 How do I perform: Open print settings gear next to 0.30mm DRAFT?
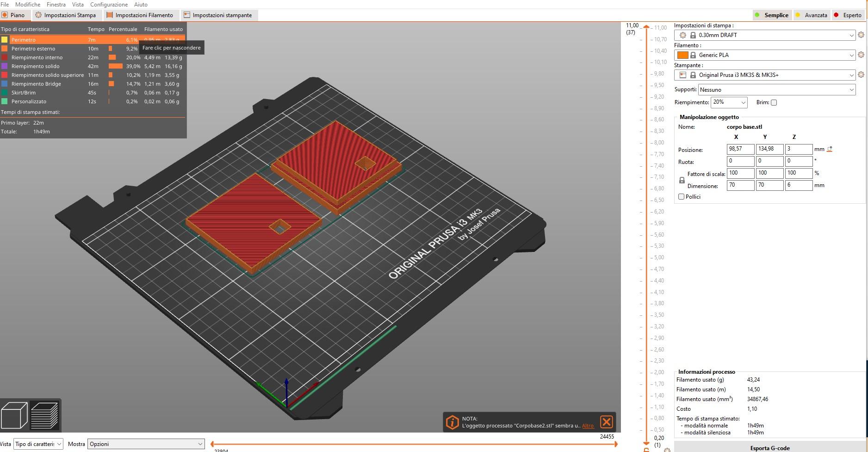(x=861, y=35)
